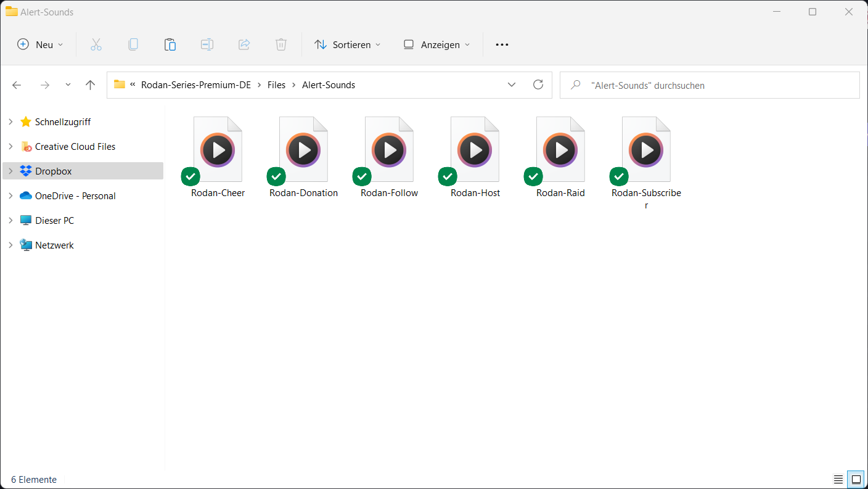Open the Anzeigen view menu
This screenshot has width=868, height=489.
point(436,44)
